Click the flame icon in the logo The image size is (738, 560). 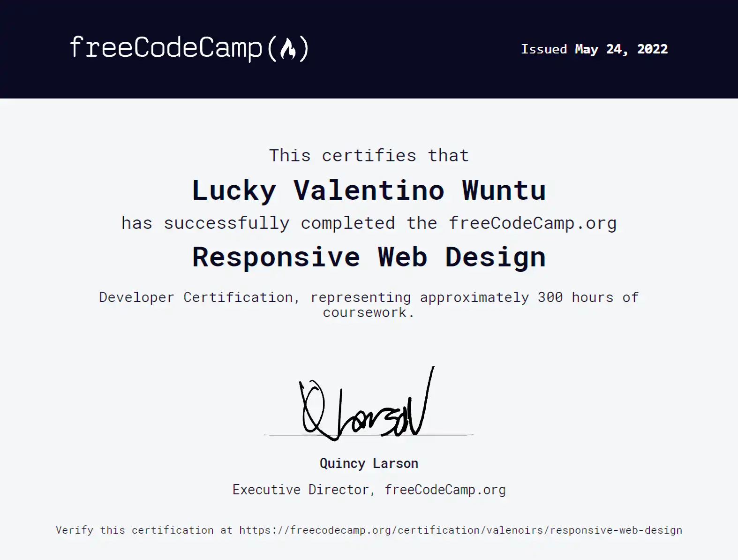pyautogui.click(x=288, y=49)
